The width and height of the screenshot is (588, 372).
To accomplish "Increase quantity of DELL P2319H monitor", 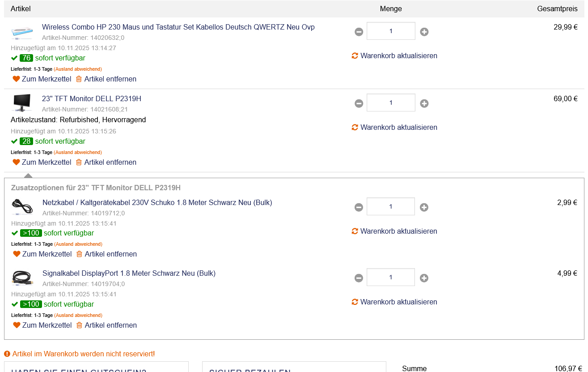I will tap(424, 103).
